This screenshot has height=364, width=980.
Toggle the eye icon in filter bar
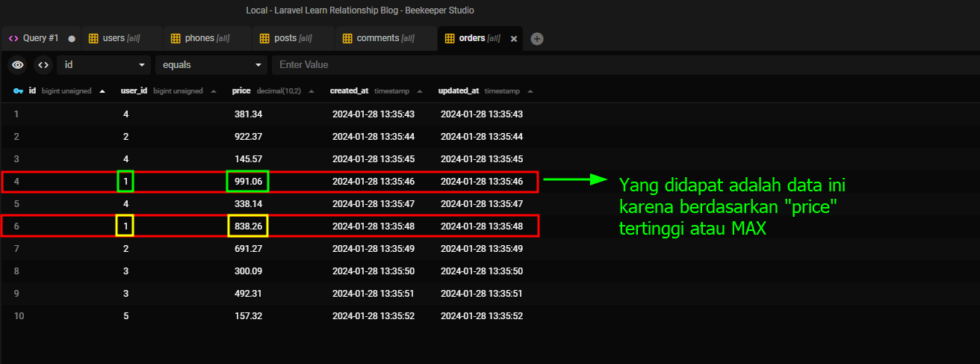(x=17, y=65)
